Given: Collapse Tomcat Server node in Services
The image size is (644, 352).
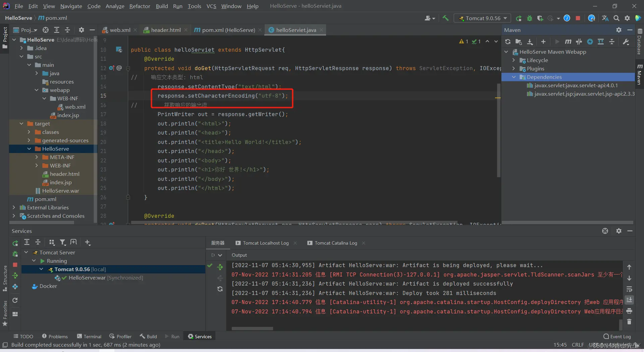Looking at the screenshot, I should click(26, 252).
